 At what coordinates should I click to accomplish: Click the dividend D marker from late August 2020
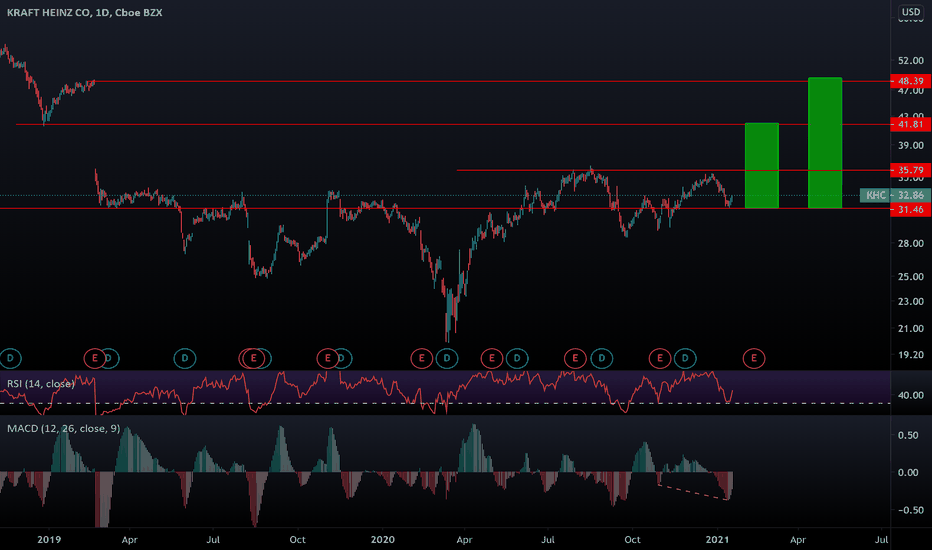click(x=602, y=358)
